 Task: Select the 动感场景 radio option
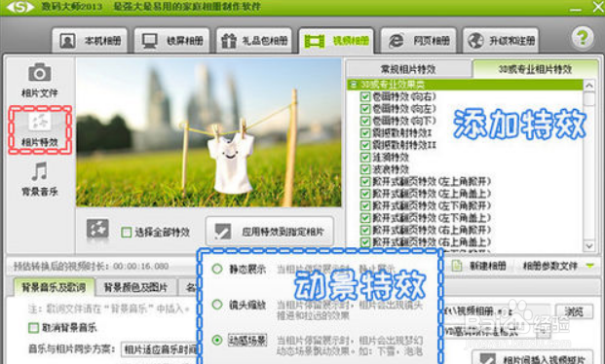coord(217,340)
